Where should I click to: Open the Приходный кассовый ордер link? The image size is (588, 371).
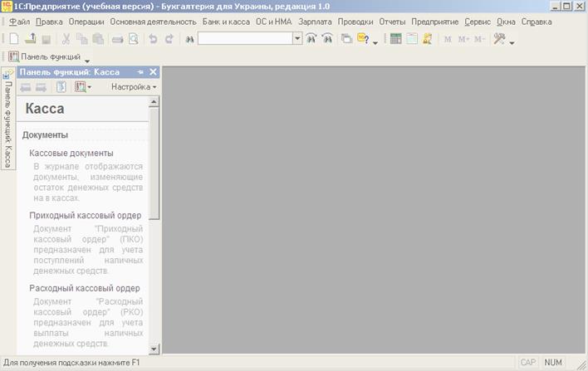click(85, 215)
